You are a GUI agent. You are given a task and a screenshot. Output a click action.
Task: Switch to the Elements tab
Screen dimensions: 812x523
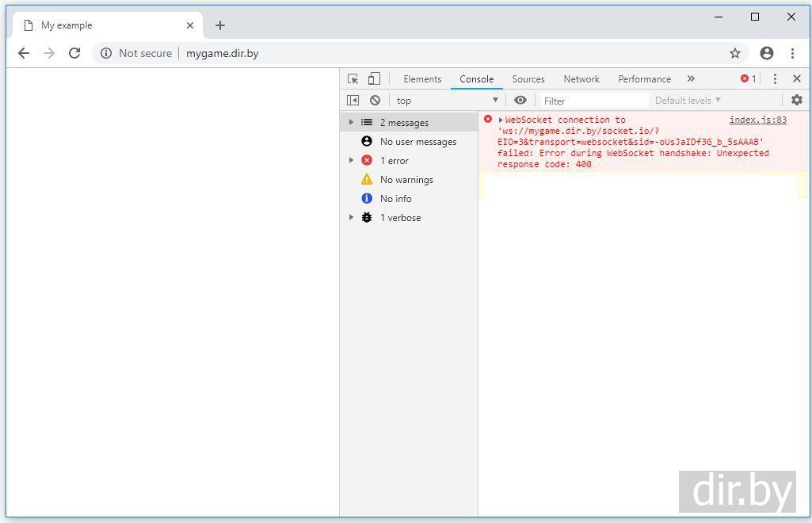click(422, 79)
